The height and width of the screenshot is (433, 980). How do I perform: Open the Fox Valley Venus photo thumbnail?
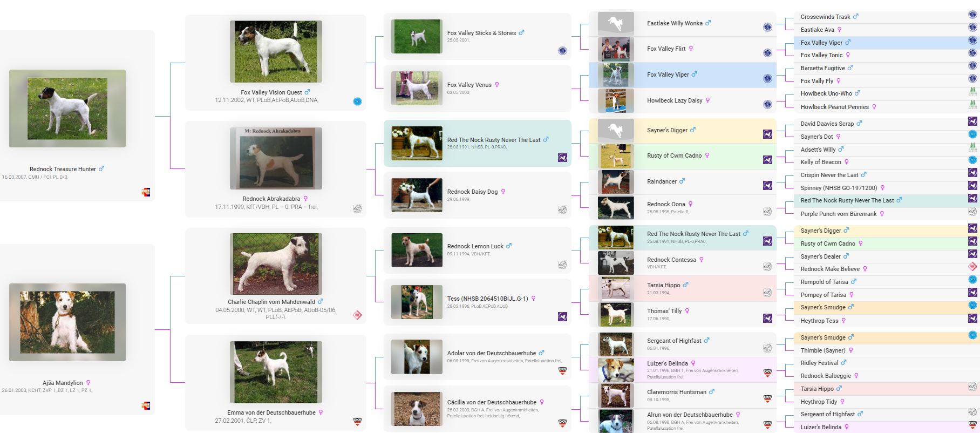pyautogui.click(x=417, y=88)
